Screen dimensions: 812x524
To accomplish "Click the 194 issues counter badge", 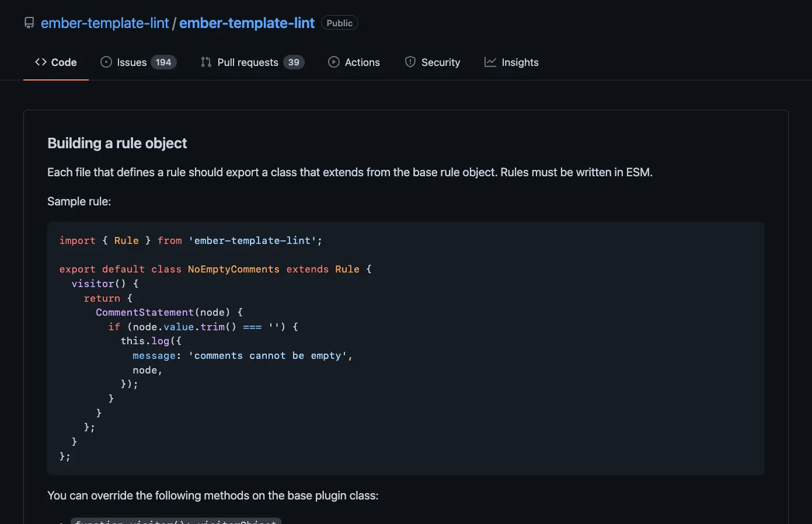I will 163,62.
